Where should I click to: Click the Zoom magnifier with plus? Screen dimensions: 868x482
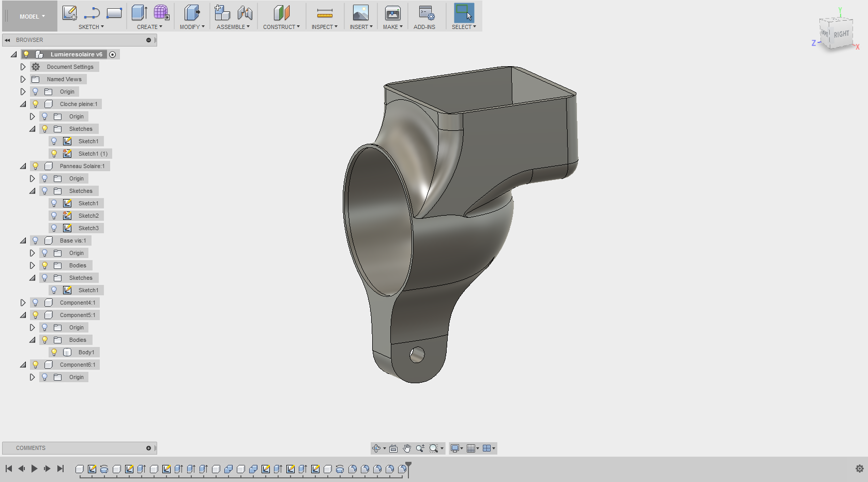pyautogui.click(x=420, y=448)
